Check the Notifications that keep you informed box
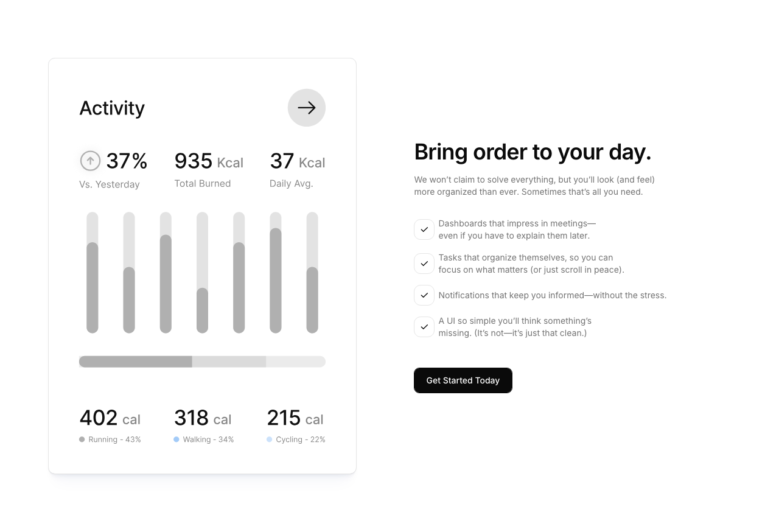This screenshot has height=532, width=779. click(x=424, y=295)
